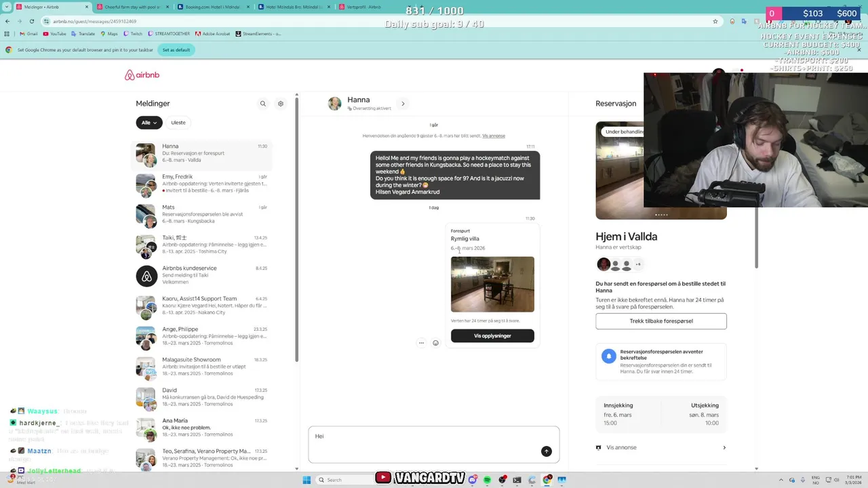
Task: Select the Uleste filter
Action: [178, 123]
